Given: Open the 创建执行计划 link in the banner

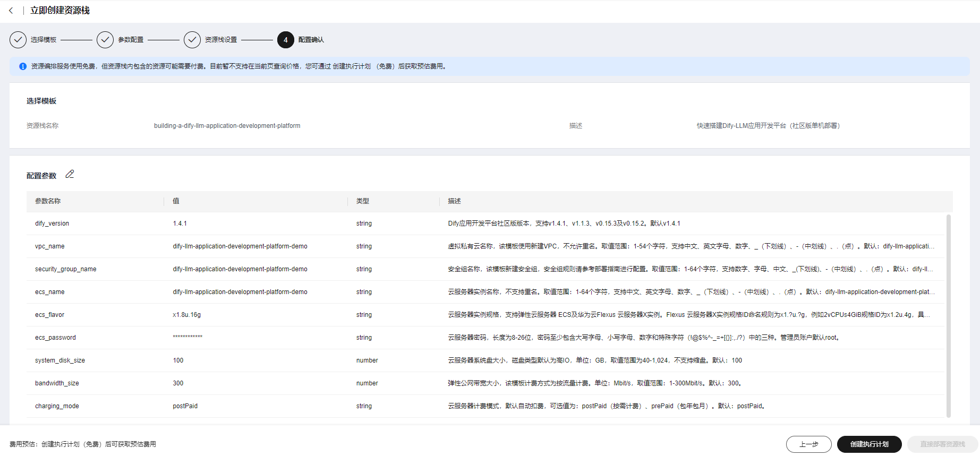Looking at the screenshot, I should click(352, 66).
